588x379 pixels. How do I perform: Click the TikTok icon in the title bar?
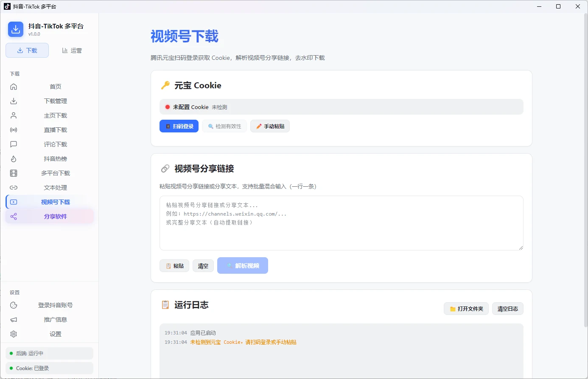[7, 6]
